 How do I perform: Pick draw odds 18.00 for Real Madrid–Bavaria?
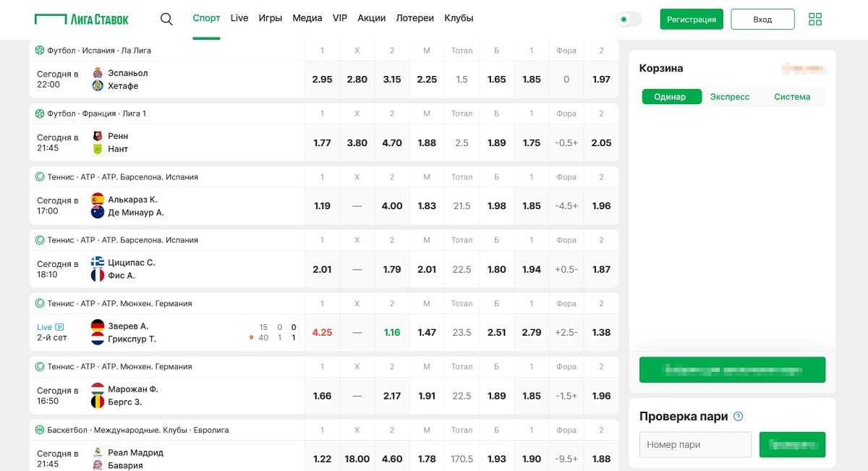357,459
